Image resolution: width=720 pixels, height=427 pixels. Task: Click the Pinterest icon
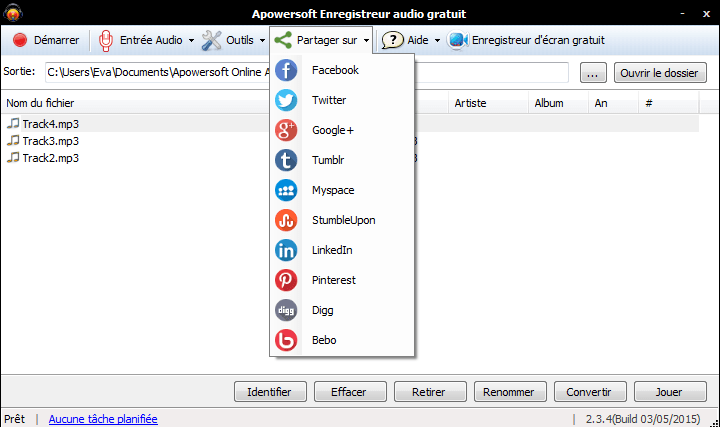click(286, 280)
